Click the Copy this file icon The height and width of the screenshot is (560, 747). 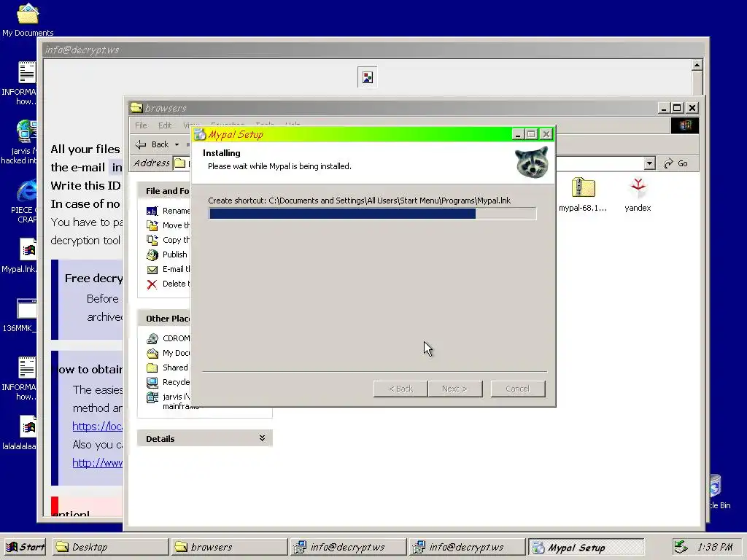[152, 240]
